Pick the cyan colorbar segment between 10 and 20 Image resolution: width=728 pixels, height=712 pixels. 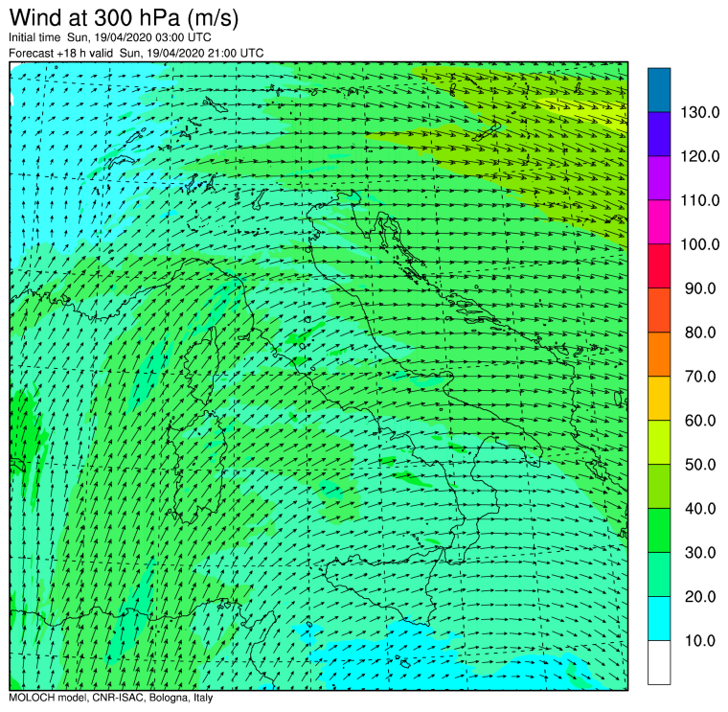point(659,618)
